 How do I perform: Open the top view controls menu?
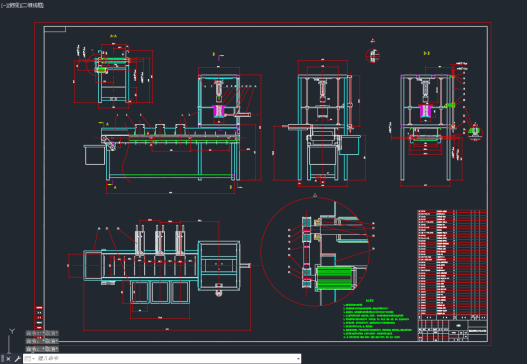(x=11, y=5)
